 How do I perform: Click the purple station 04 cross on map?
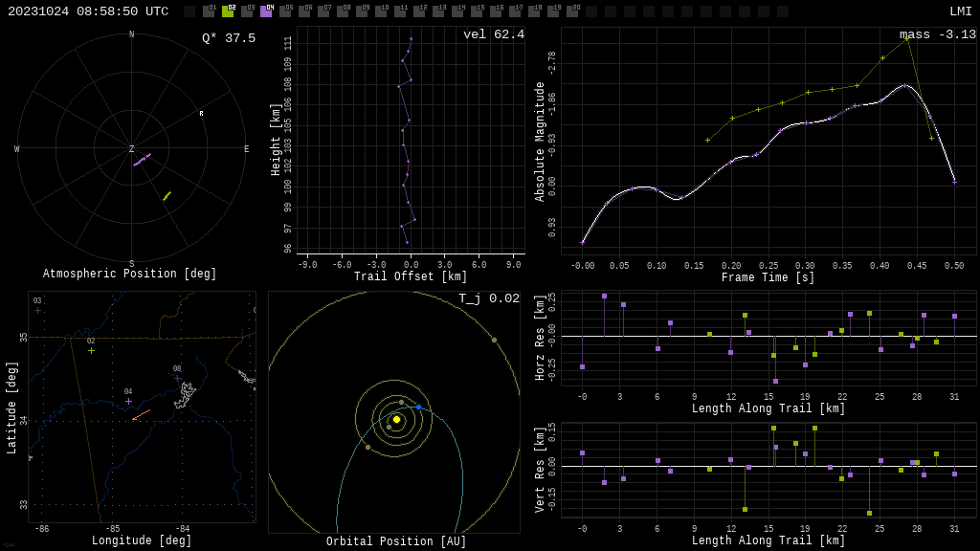128,401
